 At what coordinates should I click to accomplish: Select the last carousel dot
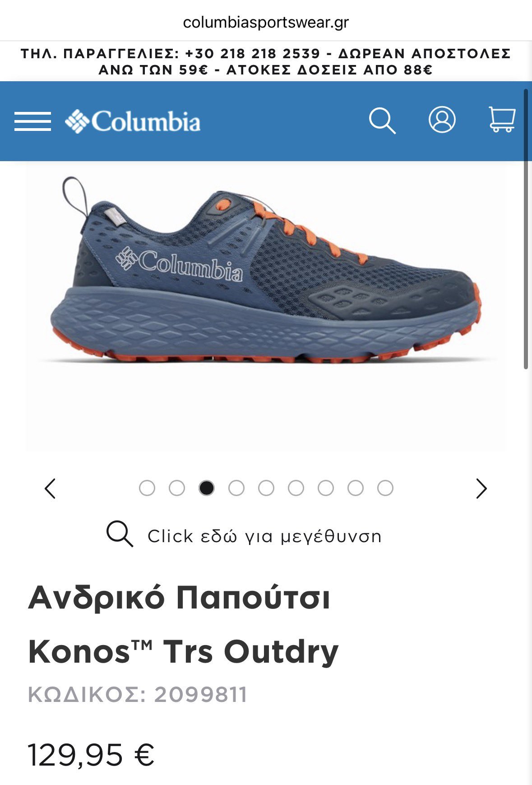click(385, 488)
